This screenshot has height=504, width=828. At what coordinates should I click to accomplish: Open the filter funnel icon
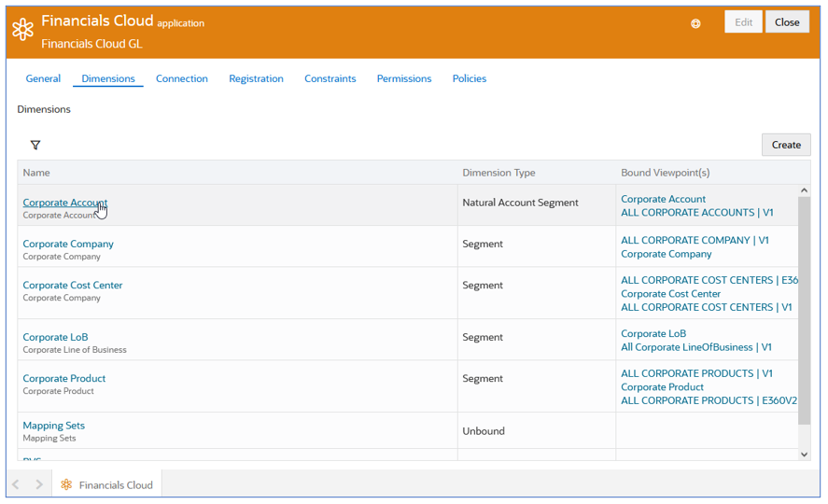(x=35, y=145)
